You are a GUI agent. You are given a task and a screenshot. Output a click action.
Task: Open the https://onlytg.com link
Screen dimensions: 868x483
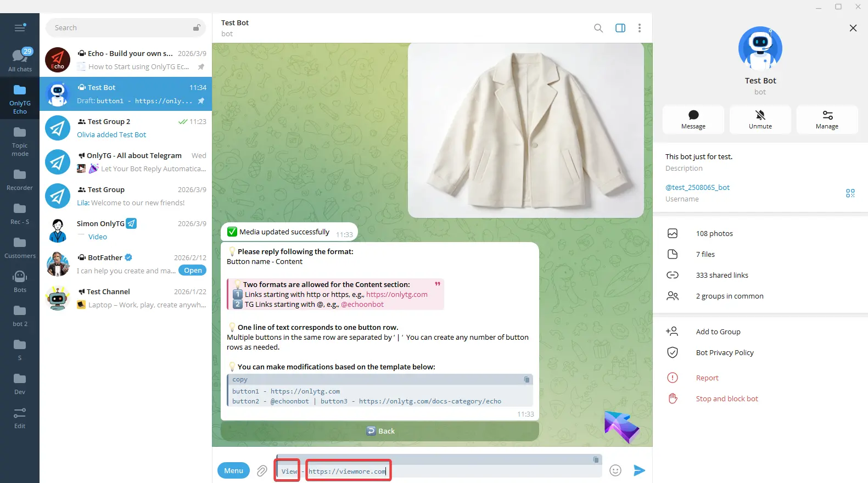pos(396,295)
